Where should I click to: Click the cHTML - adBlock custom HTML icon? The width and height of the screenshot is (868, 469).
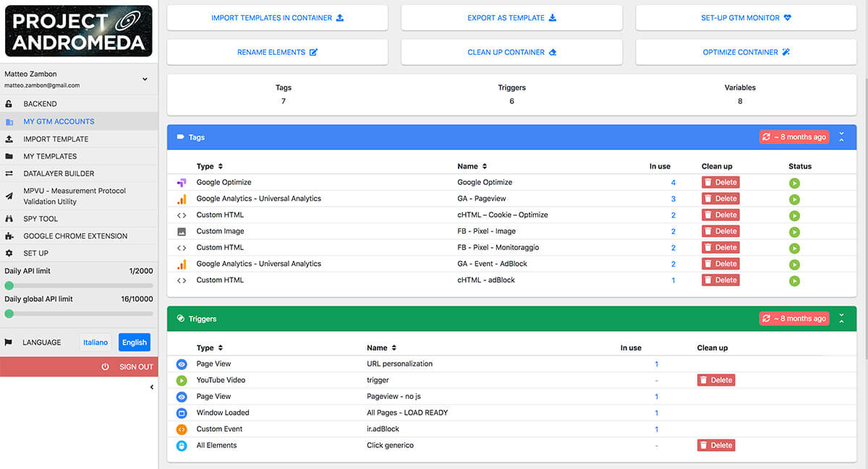(x=182, y=280)
